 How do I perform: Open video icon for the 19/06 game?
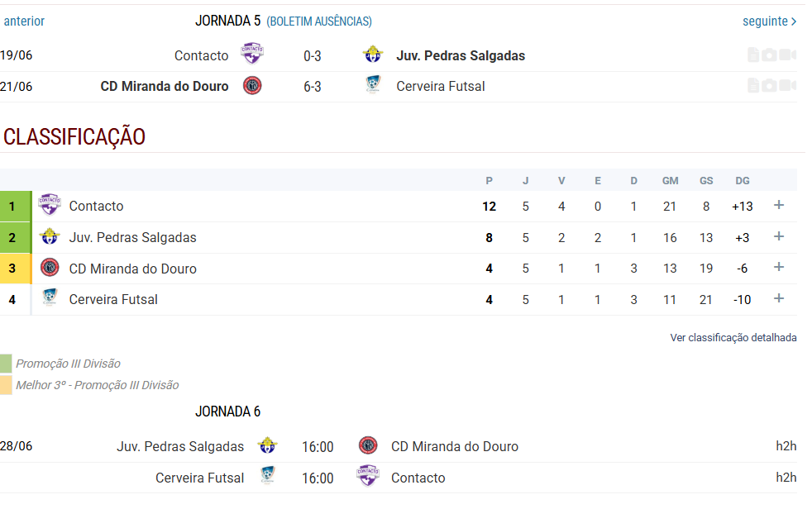tap(788, 55)
